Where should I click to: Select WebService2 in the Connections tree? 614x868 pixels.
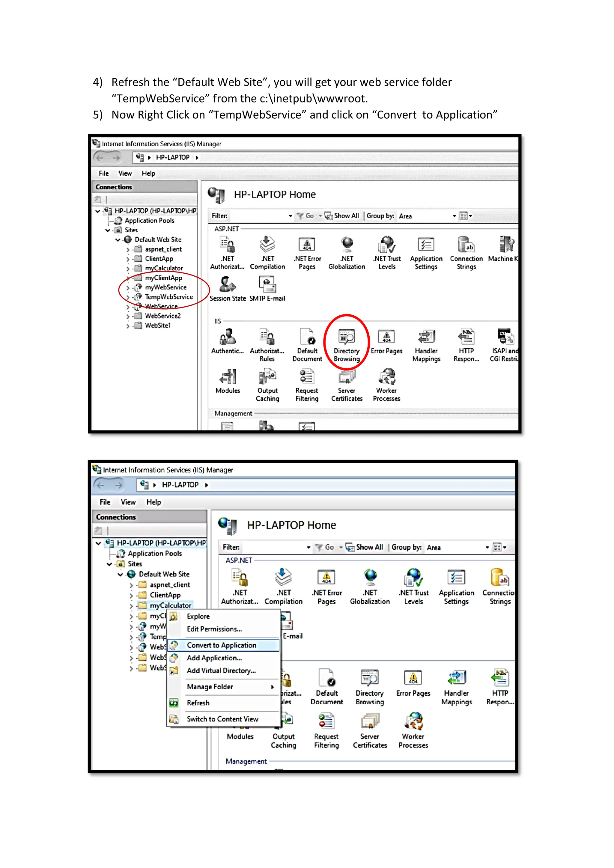click(162, 316)
